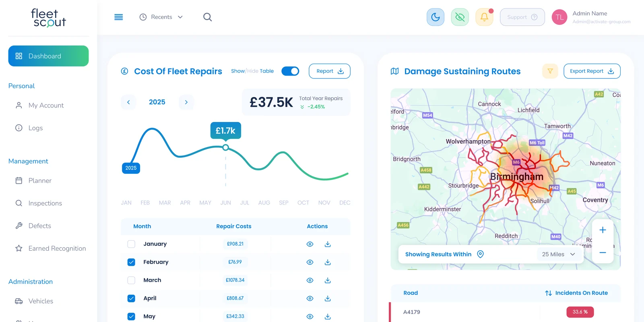The width and height of the screenshot is (644, 322).
Task: Click the Export Report button
Action: coord(592,71)
